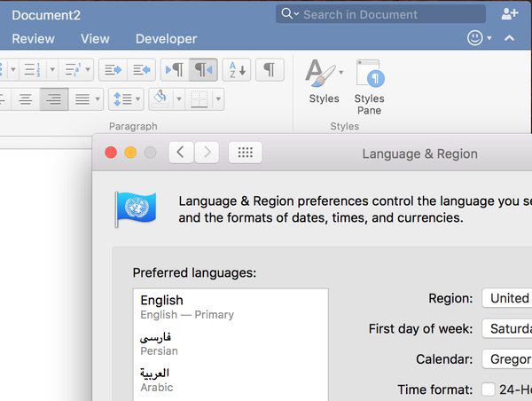Set left-to-right text direction

click(176, 69)
